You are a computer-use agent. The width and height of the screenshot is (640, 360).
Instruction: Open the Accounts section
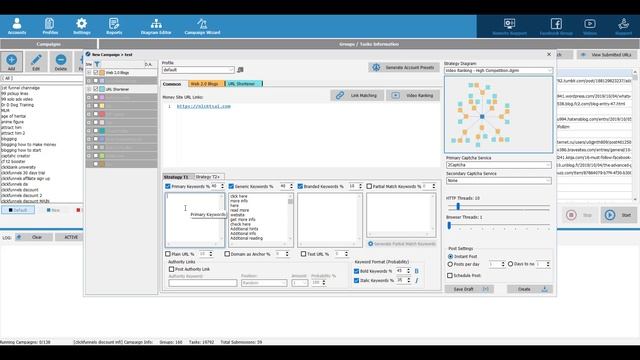click(x=17, y=26)
